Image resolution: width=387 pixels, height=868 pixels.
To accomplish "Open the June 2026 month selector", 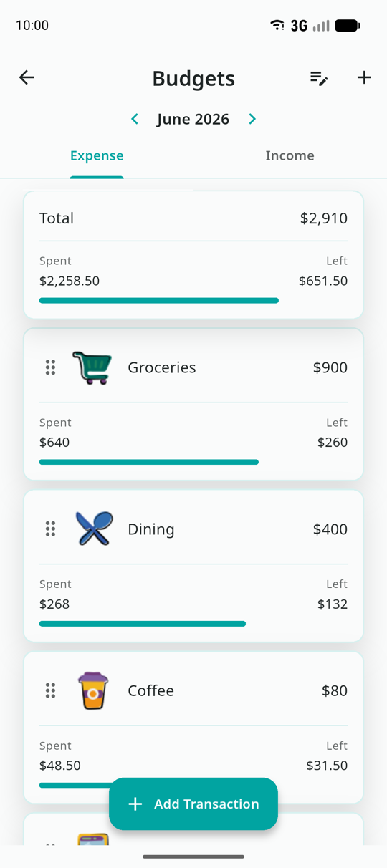I will pos(193,119).
